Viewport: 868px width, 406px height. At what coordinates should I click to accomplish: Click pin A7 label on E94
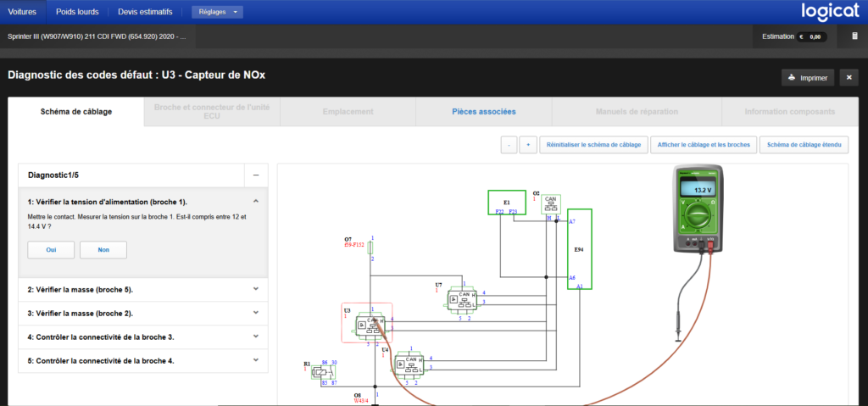coord(572,221)
